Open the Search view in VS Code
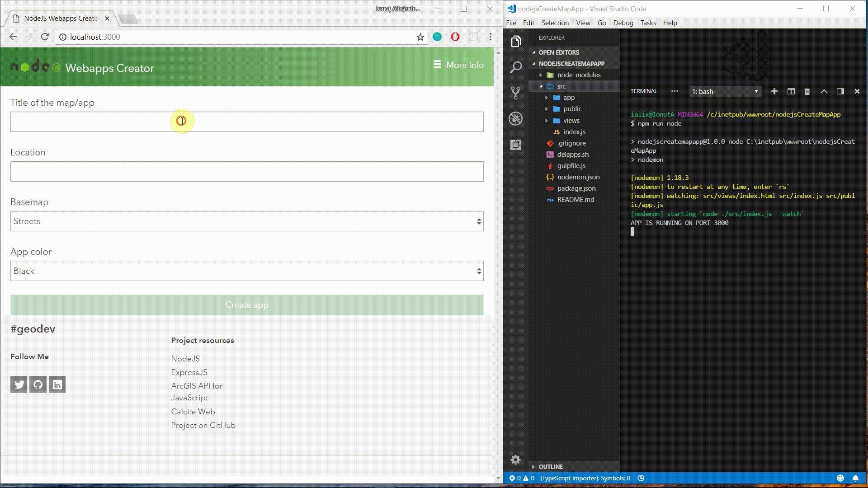Screen dimensions: 868x488 (x=516, y=67)
